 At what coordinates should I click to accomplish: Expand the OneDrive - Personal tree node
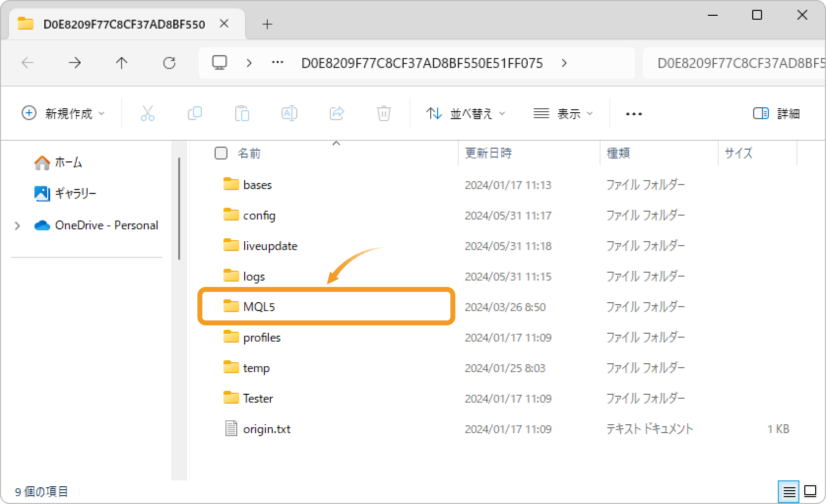pos(17,226)
